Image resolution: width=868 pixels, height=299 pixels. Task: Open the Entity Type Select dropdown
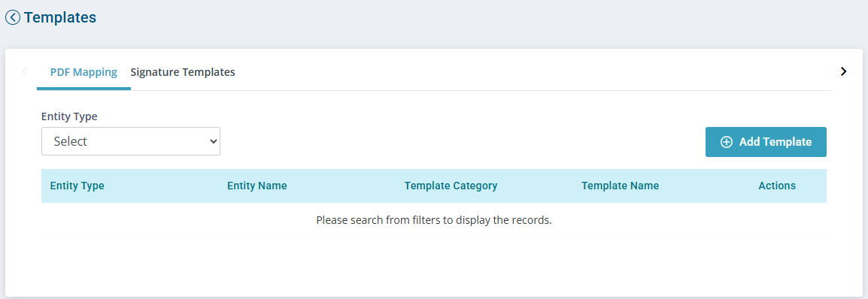pyautogui.click(x=131, y=141)
